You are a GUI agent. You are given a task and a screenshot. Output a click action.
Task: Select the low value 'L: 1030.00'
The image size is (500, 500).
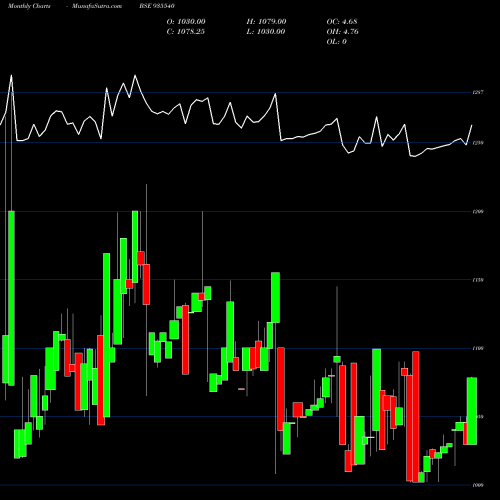point(266,32)
